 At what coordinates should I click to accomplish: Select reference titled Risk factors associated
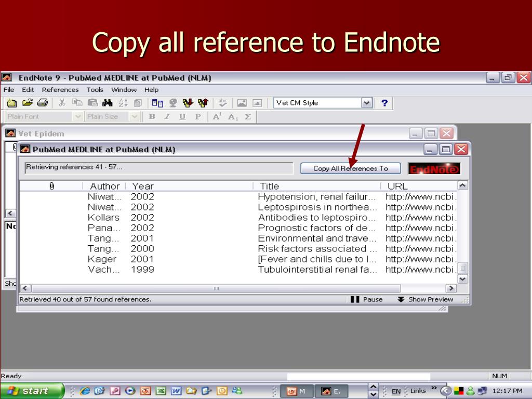[238, 249]
